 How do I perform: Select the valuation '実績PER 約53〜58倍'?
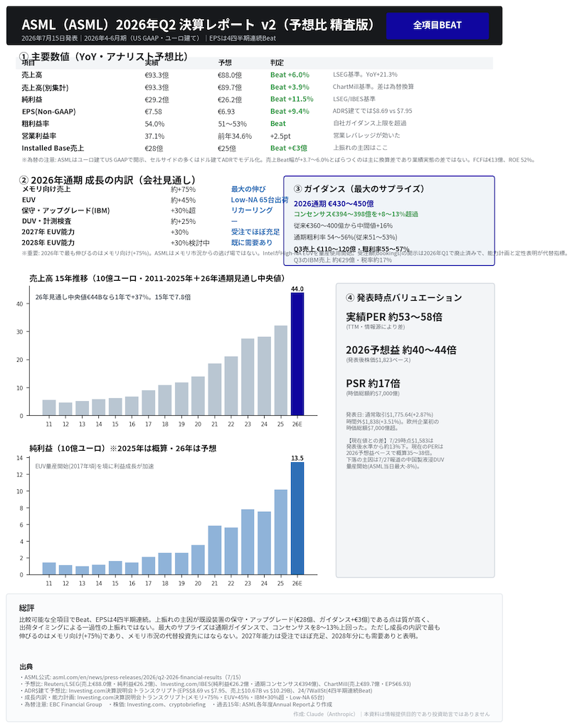pos(394,316)
